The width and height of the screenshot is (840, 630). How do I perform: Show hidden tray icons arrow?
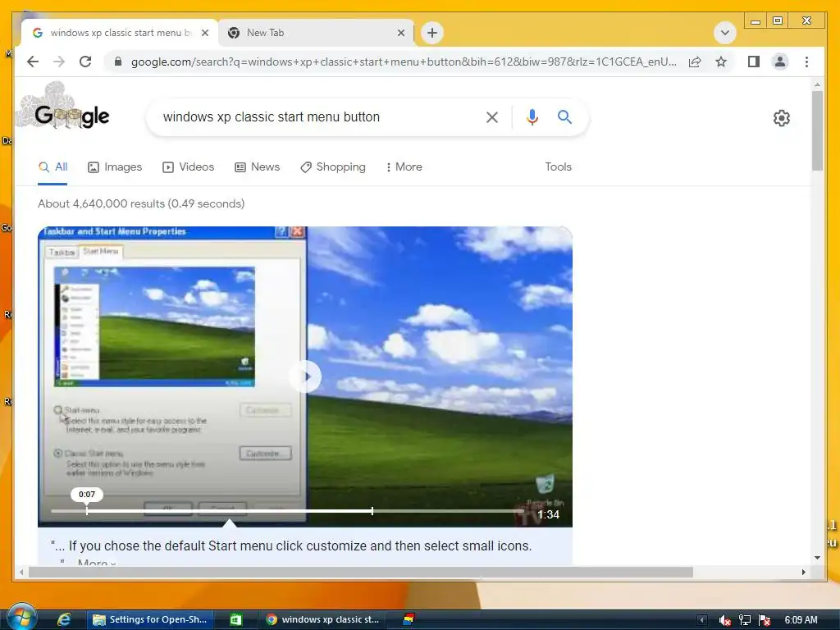(702, 620)
